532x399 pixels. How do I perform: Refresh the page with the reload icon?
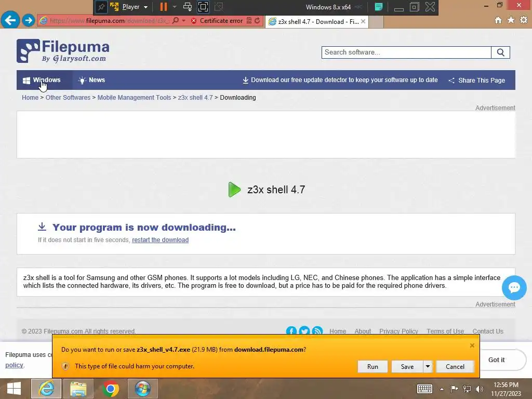(x=257, y=21)
